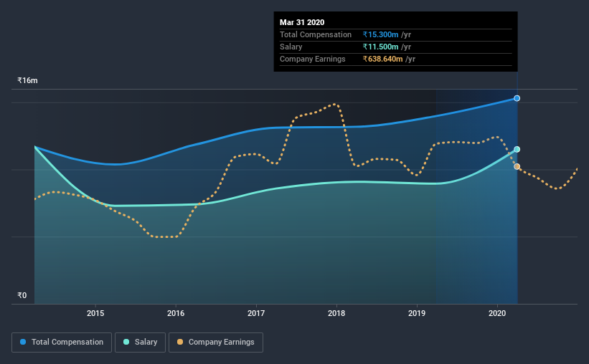Click the ₹15.300m total compensation value
This screenshot has height=364, width=589.
380,34
